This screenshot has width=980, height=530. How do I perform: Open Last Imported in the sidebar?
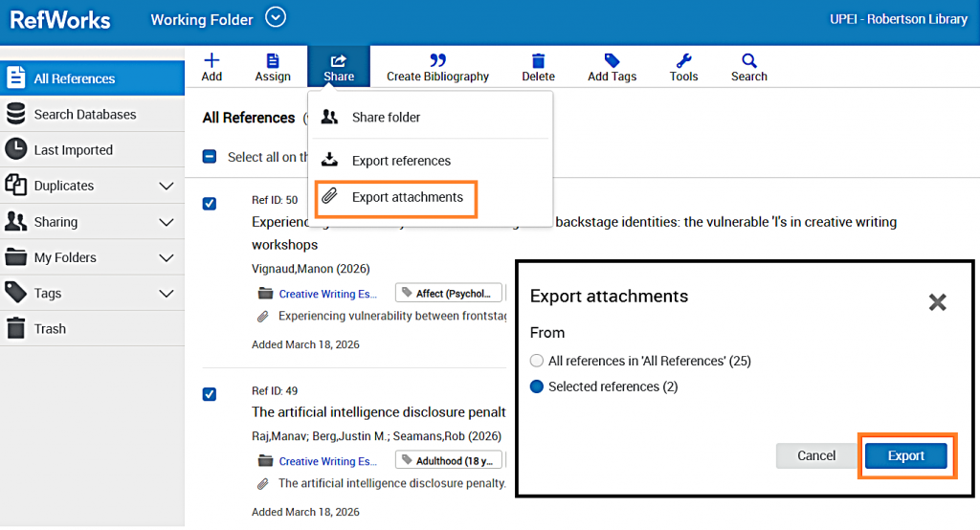click(73, 150)
